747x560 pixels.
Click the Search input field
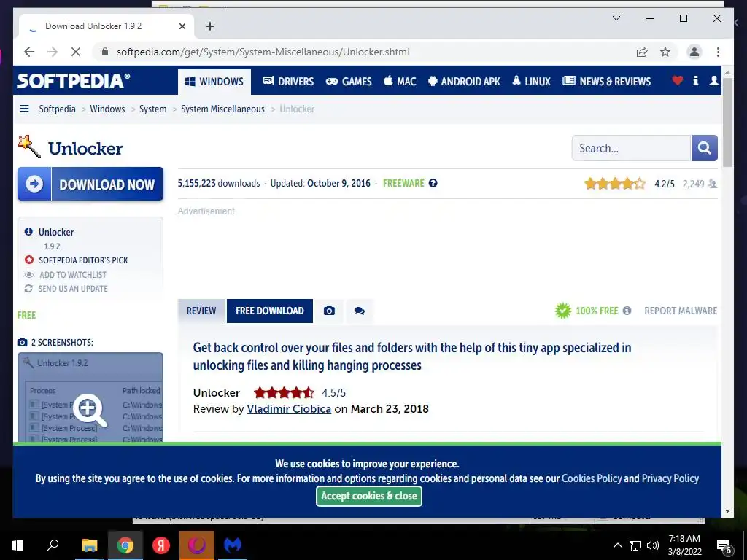pos(631,148)
